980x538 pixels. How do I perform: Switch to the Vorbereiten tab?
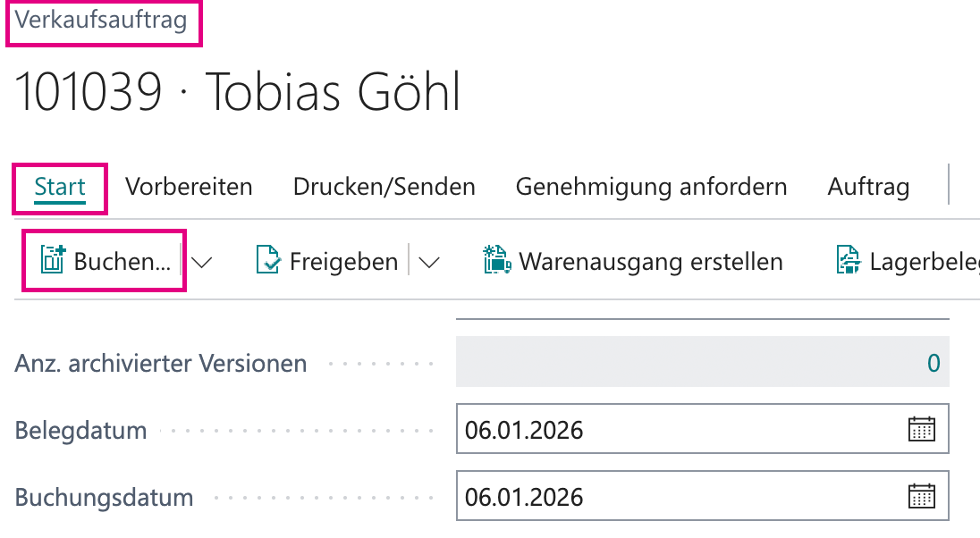[x=189, y=187]
